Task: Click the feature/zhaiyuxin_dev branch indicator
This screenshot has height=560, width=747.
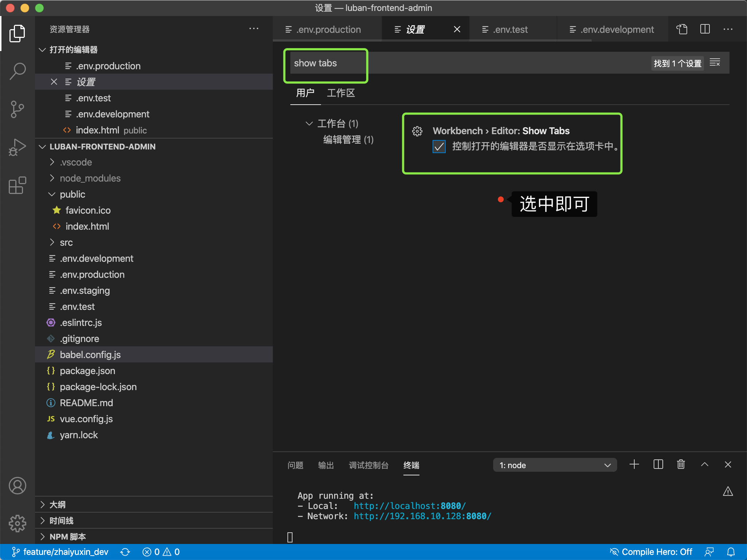Action: (x=59, y=552)
